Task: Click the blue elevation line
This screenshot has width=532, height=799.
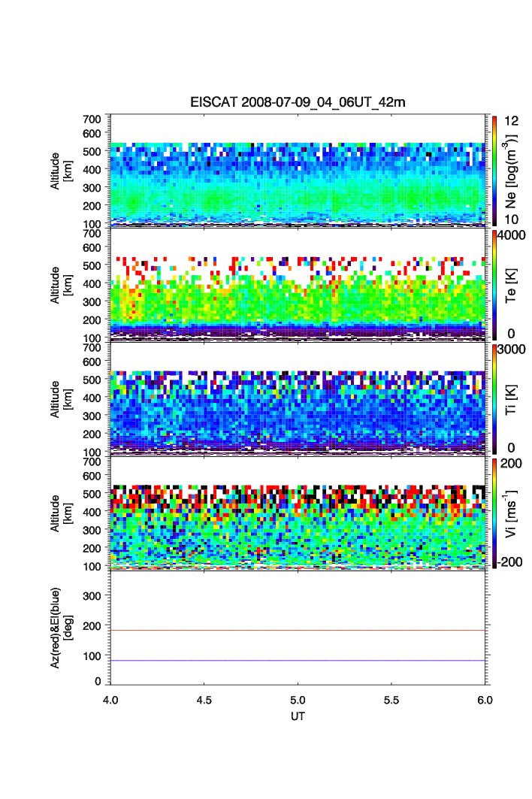Action: click(299, 661)
